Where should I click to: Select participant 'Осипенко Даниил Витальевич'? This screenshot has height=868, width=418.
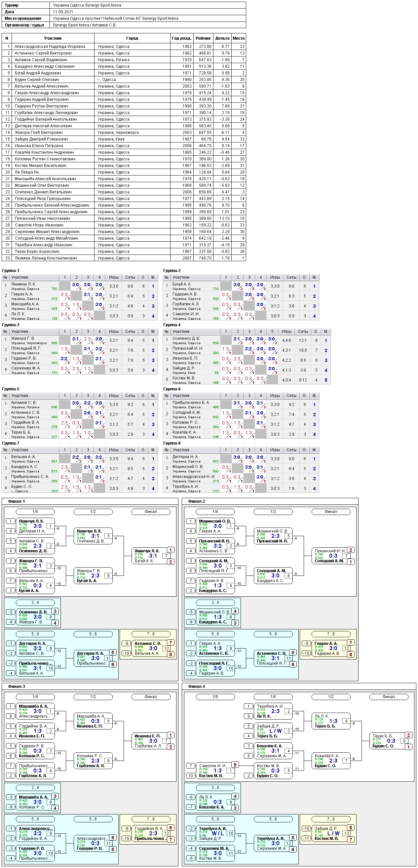pos(43,192)
